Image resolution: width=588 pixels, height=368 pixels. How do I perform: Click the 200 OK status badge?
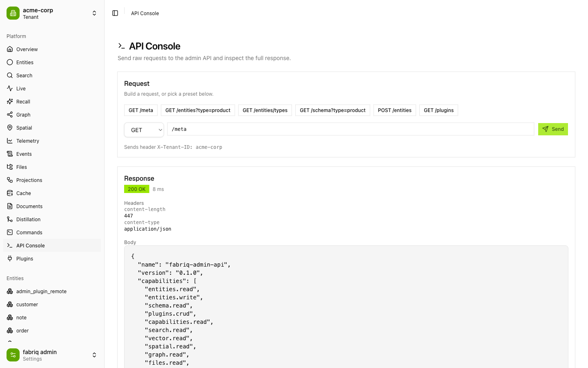click(x=136, y=189)
